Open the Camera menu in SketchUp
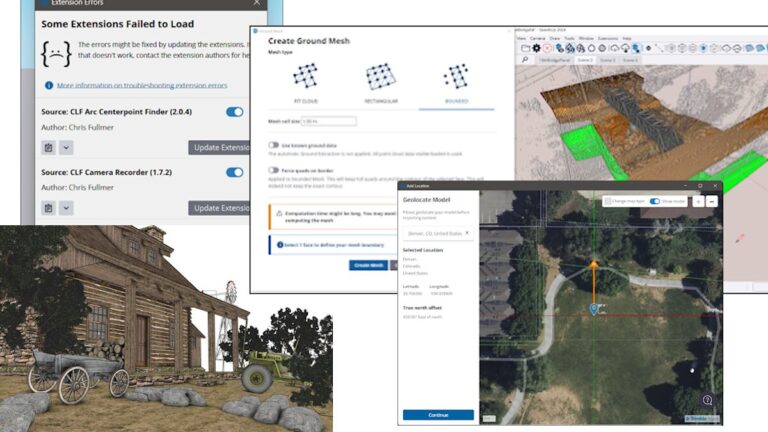Viewport: 768px width, 432px height. [537, 38]
